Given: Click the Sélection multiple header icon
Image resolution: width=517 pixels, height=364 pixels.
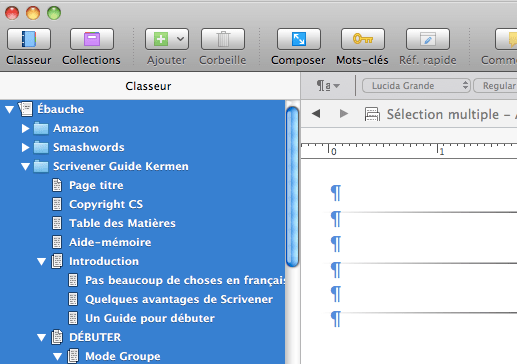Looking at the screenshot, I should [x=372, y=114].
